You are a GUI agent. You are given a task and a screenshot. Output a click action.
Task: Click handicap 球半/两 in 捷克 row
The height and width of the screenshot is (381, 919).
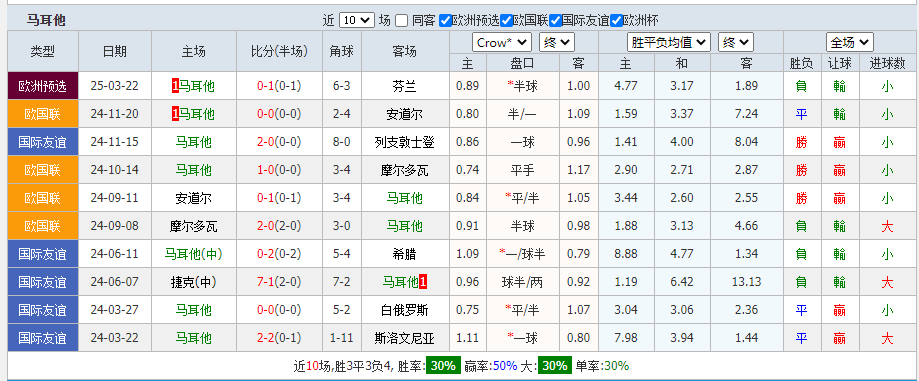click(522, 282)
